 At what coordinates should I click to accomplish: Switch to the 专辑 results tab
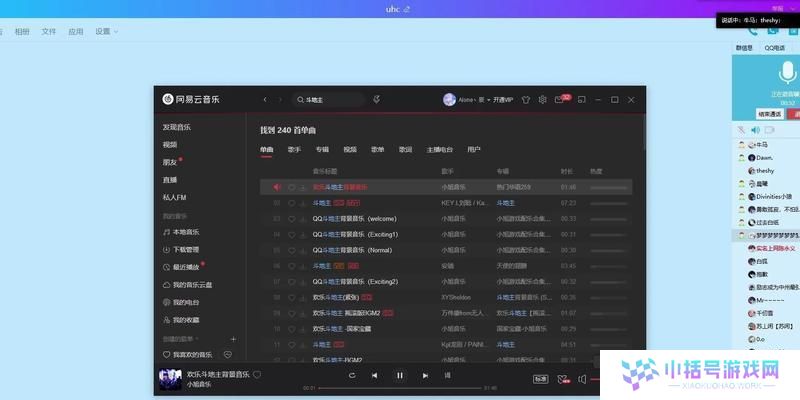[322, 149]
